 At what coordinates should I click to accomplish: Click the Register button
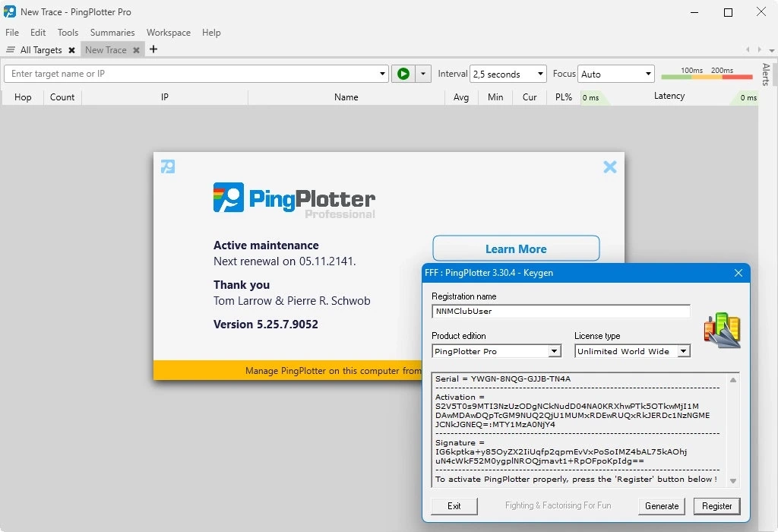coord(716,506)
